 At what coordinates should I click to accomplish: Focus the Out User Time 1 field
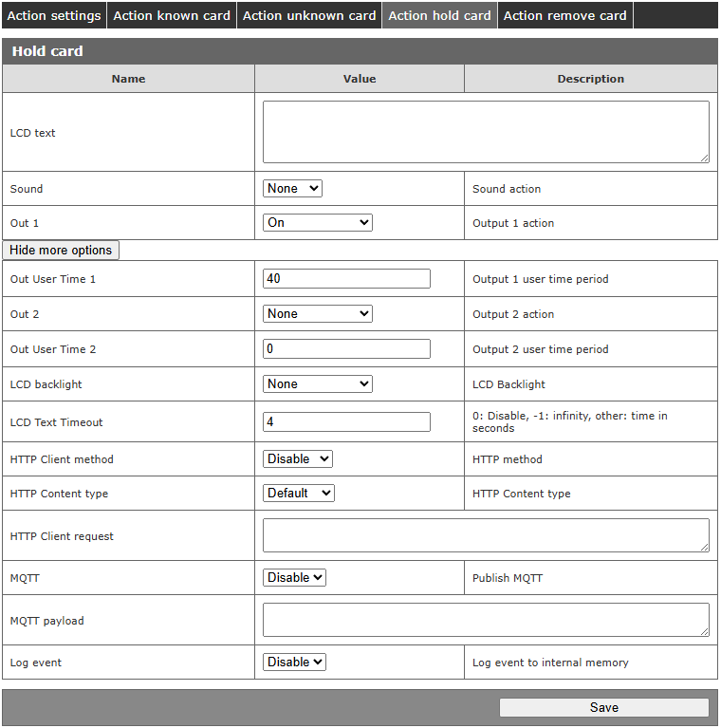(x=346, y=279)
